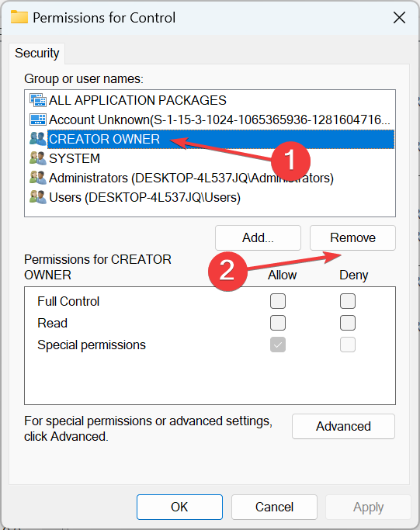Click the Account Unknown entry icon
420x530 pixels.
pos(37,120)
